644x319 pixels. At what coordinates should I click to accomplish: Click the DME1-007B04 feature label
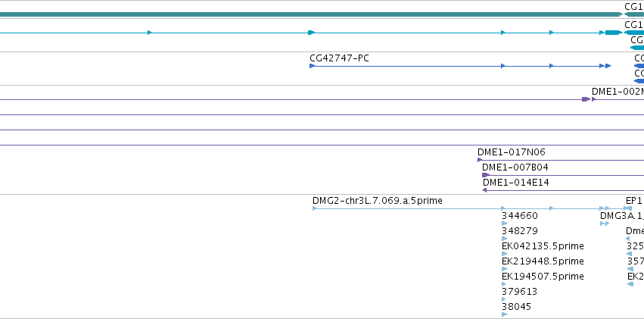(515, 167)
